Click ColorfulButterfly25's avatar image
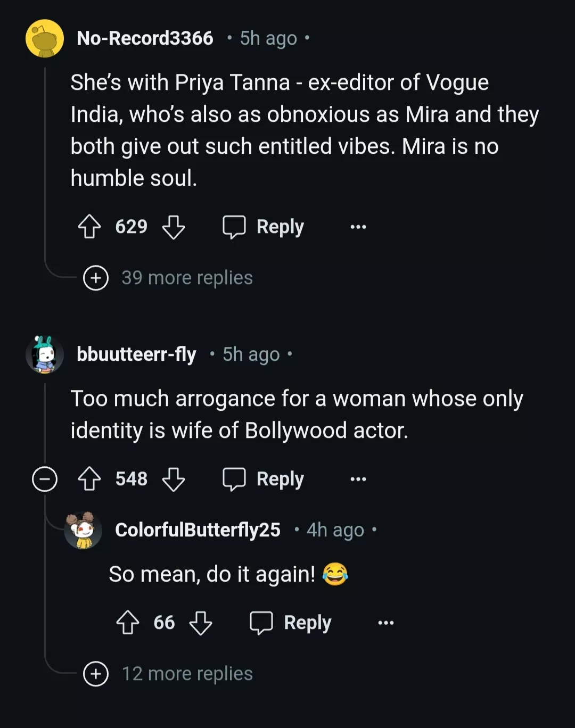 pyautogui.click(x=83, y=530)
